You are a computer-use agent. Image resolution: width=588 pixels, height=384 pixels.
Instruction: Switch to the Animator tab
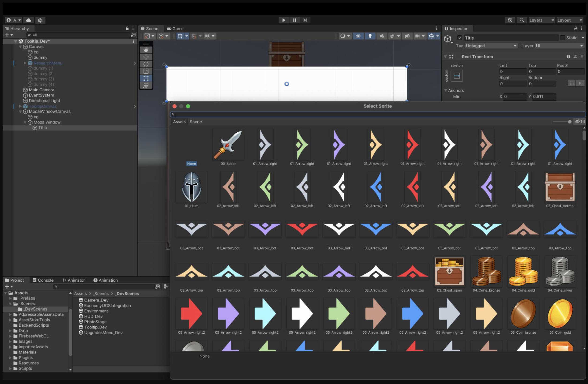coord(74,280)
